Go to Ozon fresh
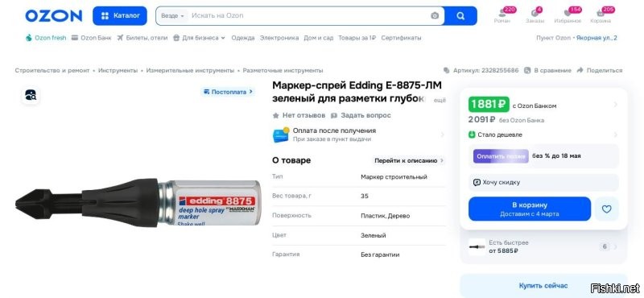Screen dimensions: 644x298 pos(46,38)
